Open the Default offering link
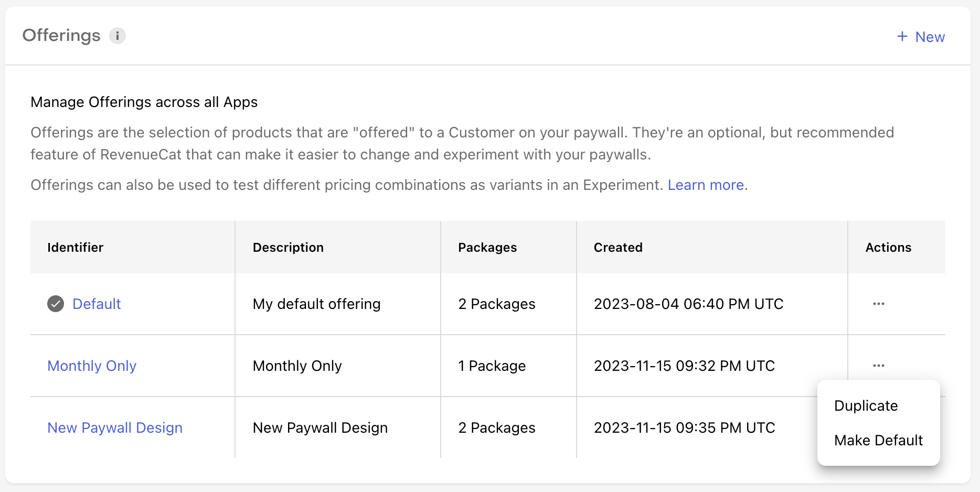 click(x=97, y=304)
